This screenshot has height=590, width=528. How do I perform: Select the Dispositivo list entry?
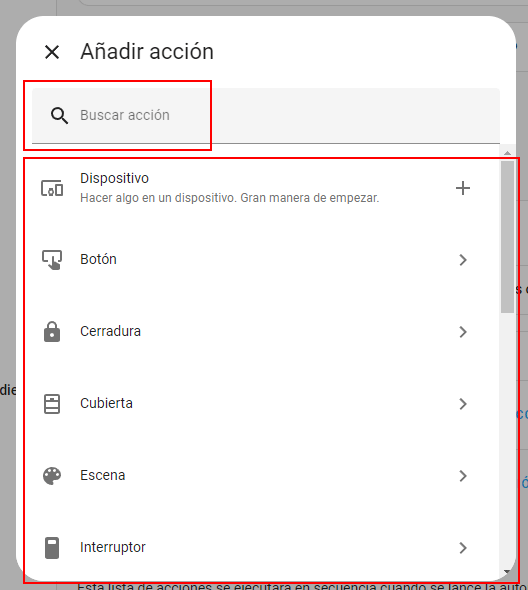[x=262, y=188]
